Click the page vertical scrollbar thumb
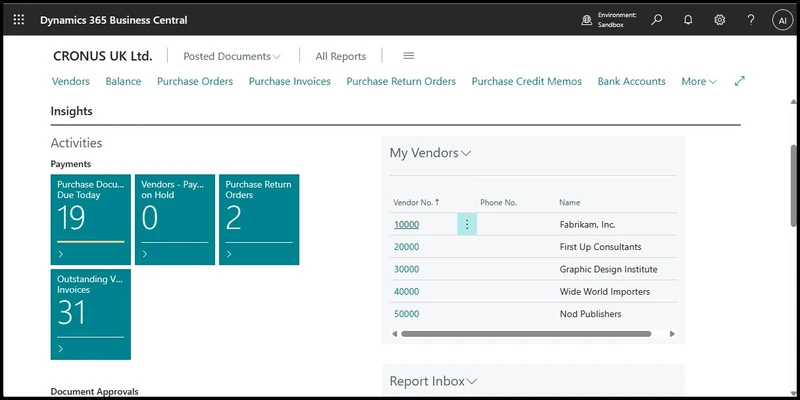This screenshot has height=400, width=800. coord(793,185)
